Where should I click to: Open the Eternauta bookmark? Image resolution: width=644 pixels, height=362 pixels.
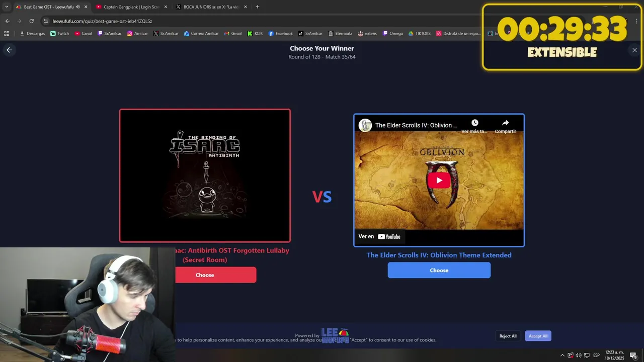tap(340, 34)
